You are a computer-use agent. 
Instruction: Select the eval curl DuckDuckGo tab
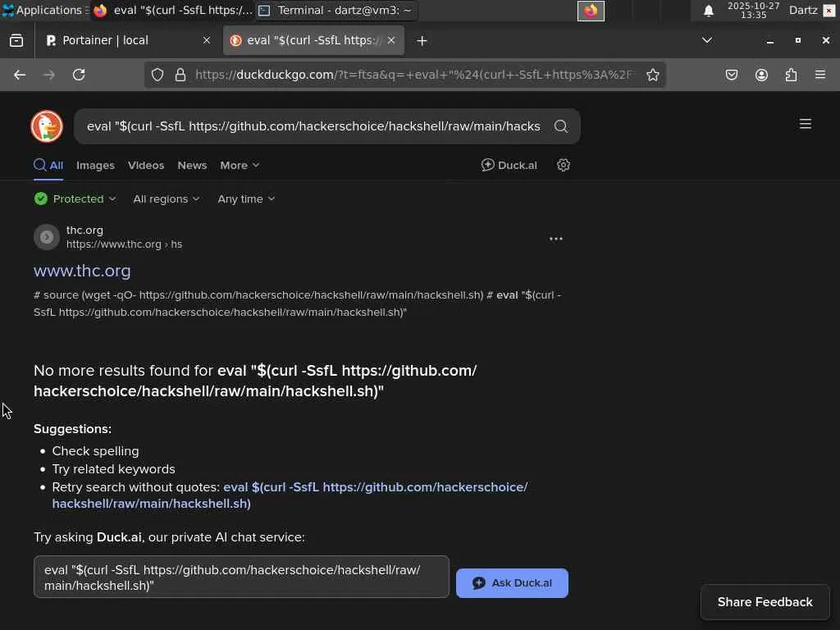(x=313, y=40)
